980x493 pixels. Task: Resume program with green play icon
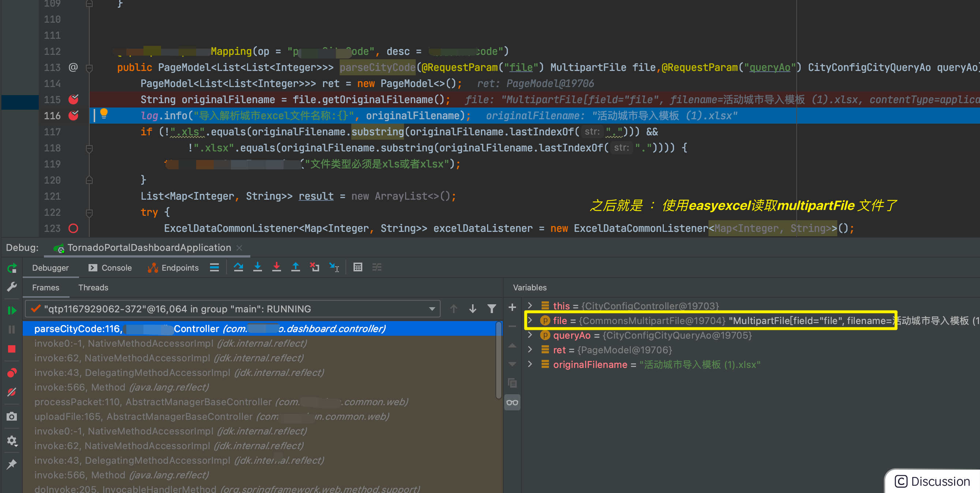coord(12,310)
